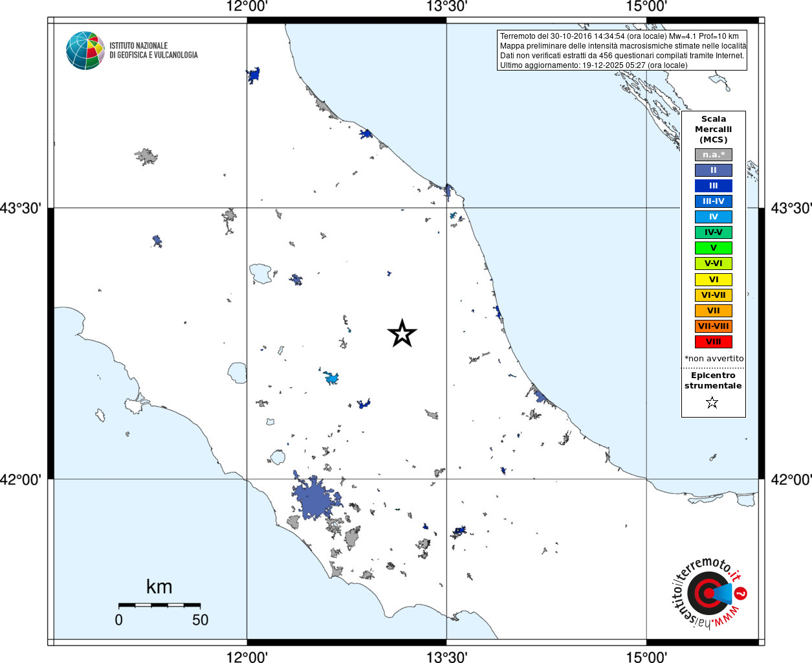
Task: Select the III-IV intensity legend swatch
Action: click(x=714, y=201)
